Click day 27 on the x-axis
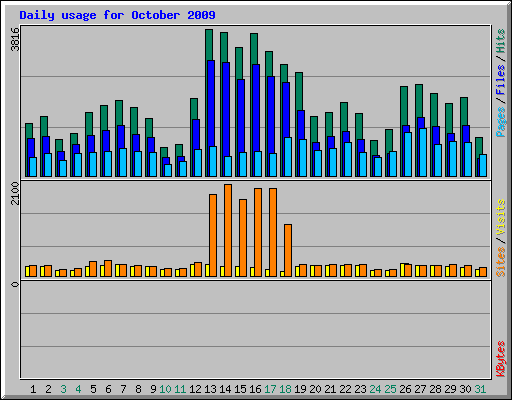Image resolution: width=512 pixels, height=400 pixels. tap(420, 389)
